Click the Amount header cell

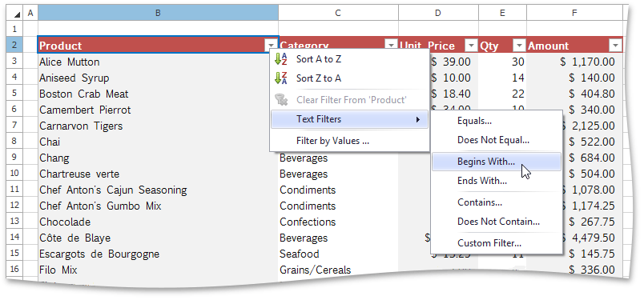[x=574, y=45]
